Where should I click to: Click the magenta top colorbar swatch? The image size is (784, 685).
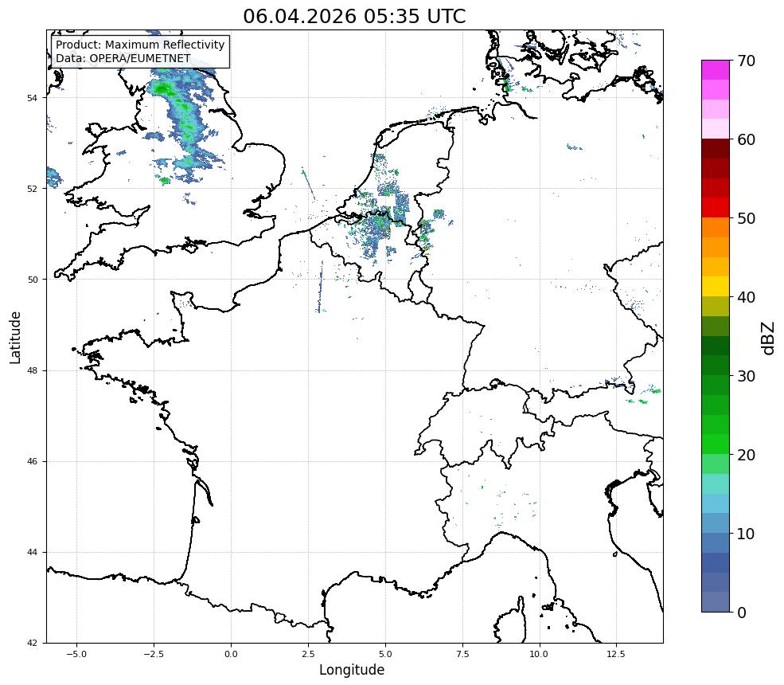(x=716, y=70)
